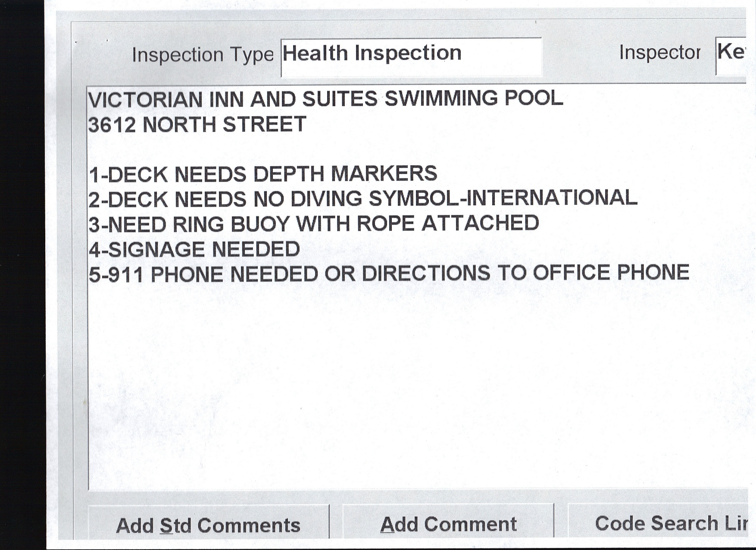Screen dimensions: 756x550
Task: Click the word INTERNATIONAL in the comments
Action: pos(552,198)
